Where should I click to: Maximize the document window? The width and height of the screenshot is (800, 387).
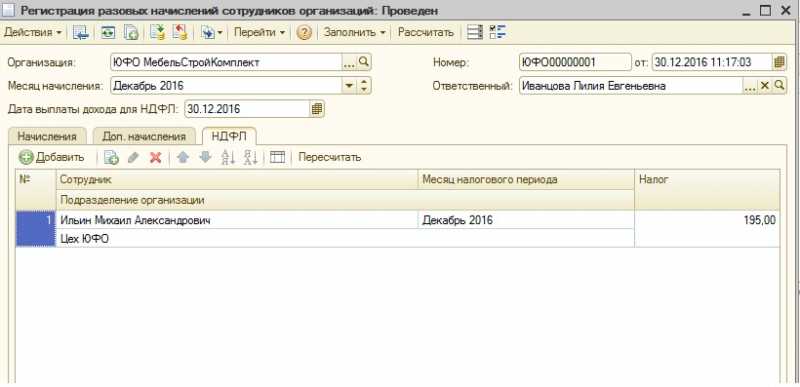tap(765, 10)
